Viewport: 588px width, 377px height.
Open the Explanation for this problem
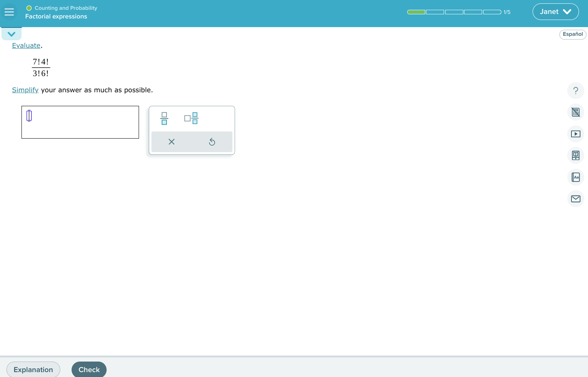pyautogui.click(x=33, y=369)
